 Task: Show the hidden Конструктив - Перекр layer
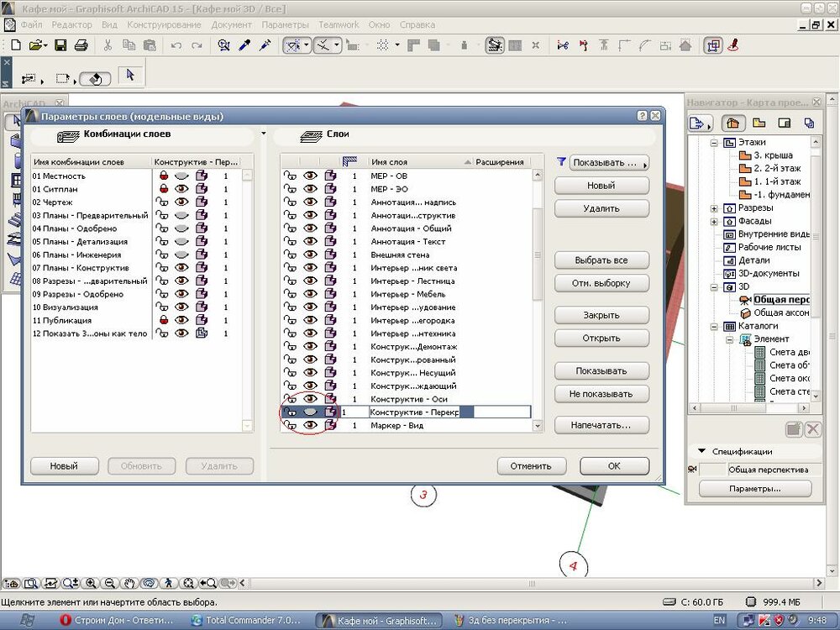[x=310, y=412]
